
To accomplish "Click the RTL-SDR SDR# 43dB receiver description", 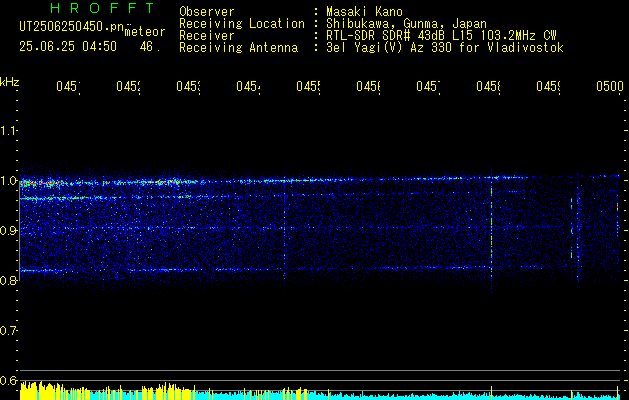I will (442, 36).
